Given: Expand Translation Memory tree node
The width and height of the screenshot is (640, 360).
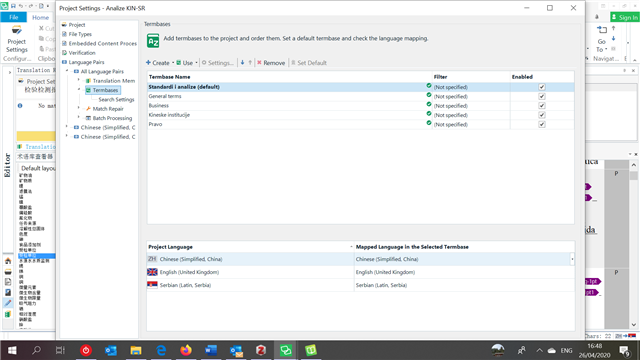Looking at the screenshot, I should [79, 80].
